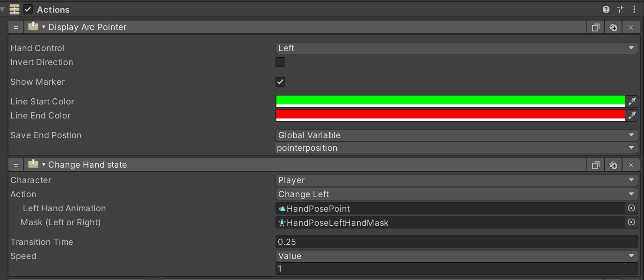This screenshot has width=644, height=280.
Task: Open object picker for the Mask field
Action: (x=631, y=222)
